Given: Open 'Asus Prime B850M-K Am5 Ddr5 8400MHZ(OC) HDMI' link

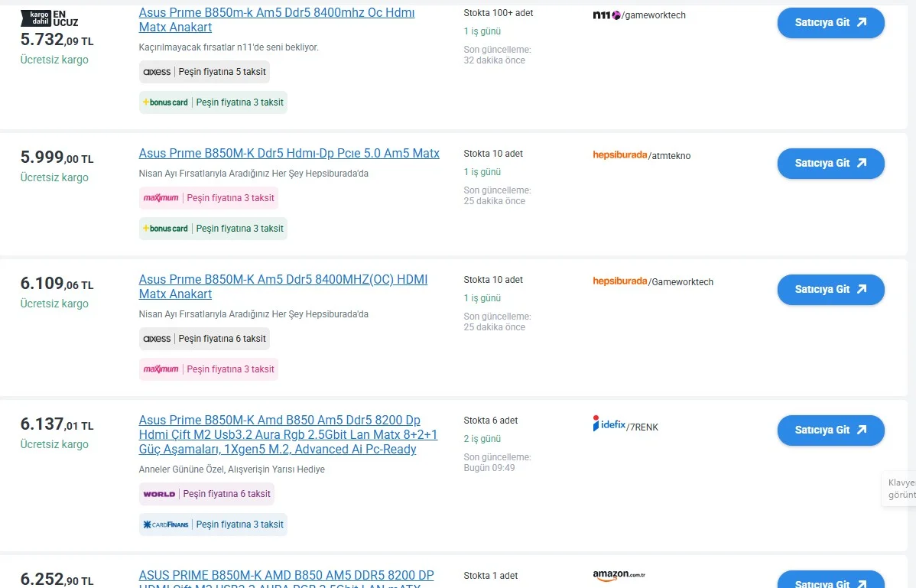Looking at the screenshot, I should pos(284,287).
